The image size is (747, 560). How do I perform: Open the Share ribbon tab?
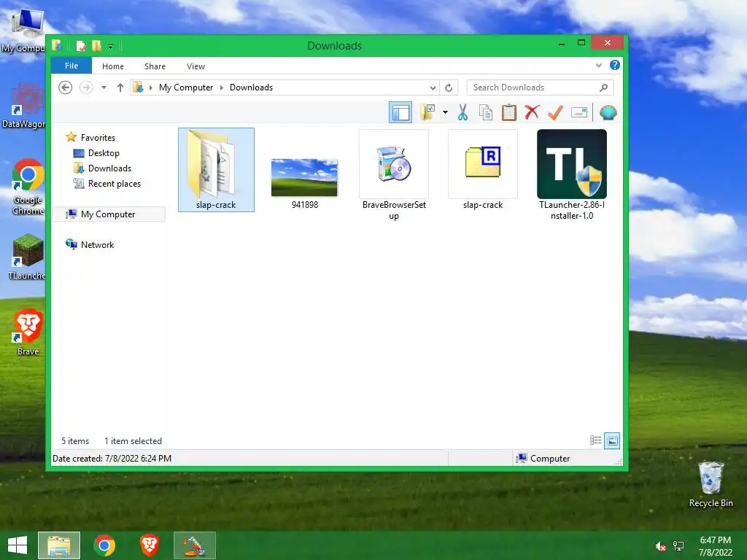click(155, 66)
